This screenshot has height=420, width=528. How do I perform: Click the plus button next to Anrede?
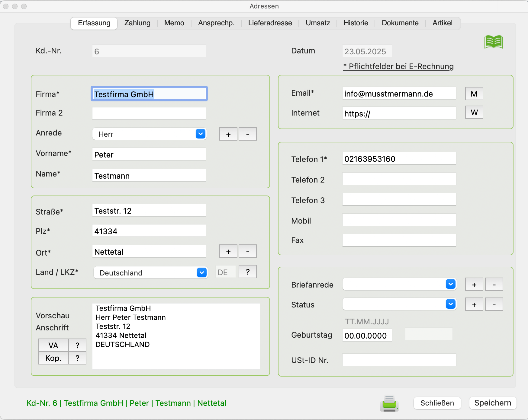[x=228, y=134]
